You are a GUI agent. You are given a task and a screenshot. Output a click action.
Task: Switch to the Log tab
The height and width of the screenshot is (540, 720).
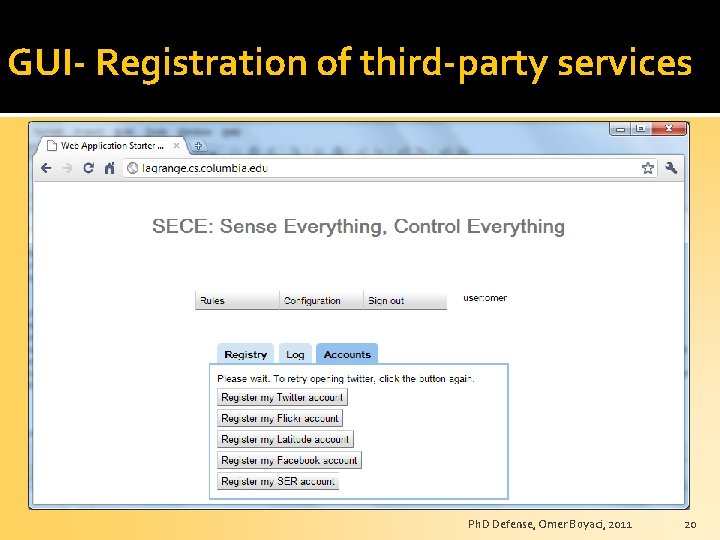[x=295, y=354]
